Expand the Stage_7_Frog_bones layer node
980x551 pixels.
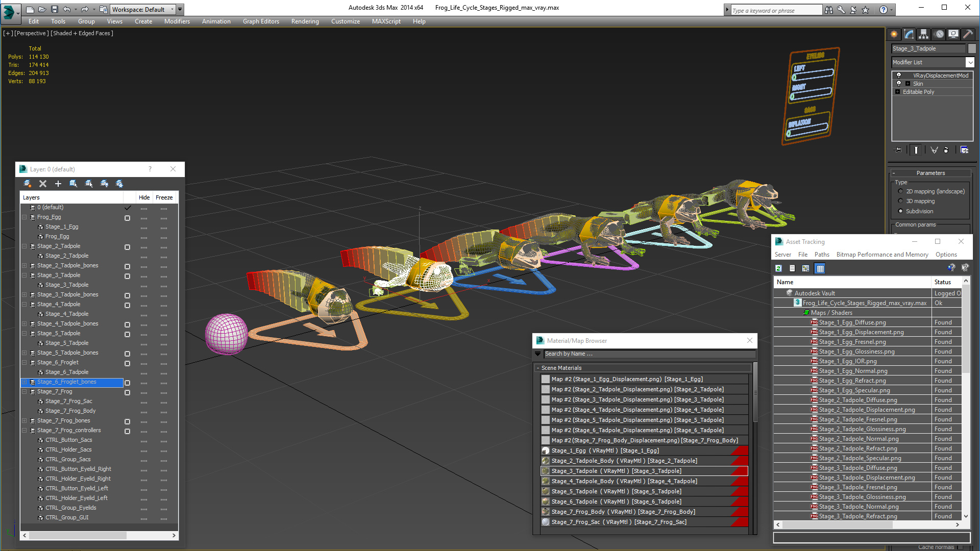click(24, 420)
